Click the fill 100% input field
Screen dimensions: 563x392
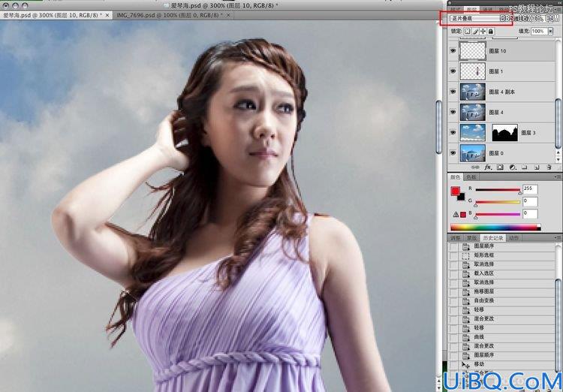[x=539, y=32]
